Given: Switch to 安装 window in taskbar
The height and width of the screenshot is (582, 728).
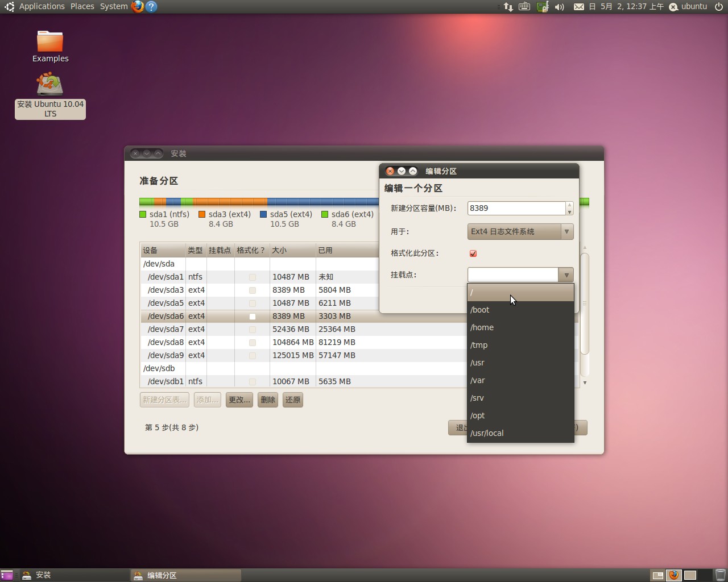Looking at the screenshot, I should [x=74, y=575].
